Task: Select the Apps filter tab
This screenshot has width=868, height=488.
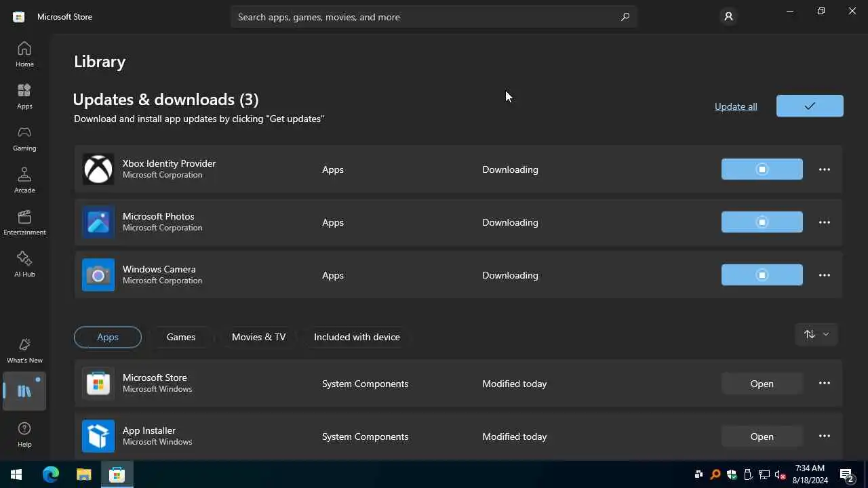Action: [108, 337]
